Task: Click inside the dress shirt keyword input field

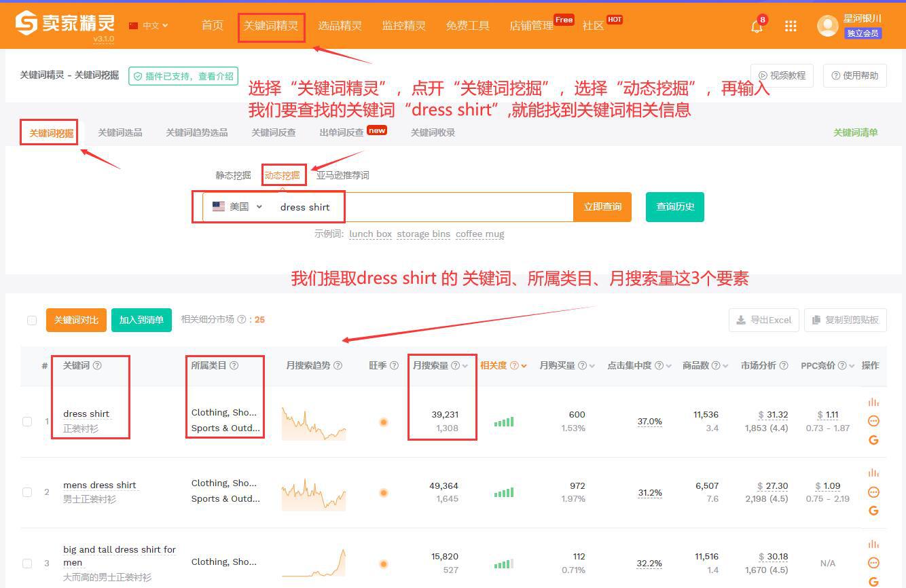Action: (407, 207)
